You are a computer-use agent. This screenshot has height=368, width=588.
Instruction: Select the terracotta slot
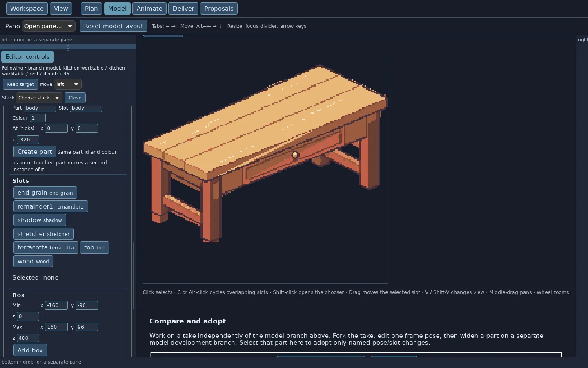pyautogui.click(x=46, y=247)
